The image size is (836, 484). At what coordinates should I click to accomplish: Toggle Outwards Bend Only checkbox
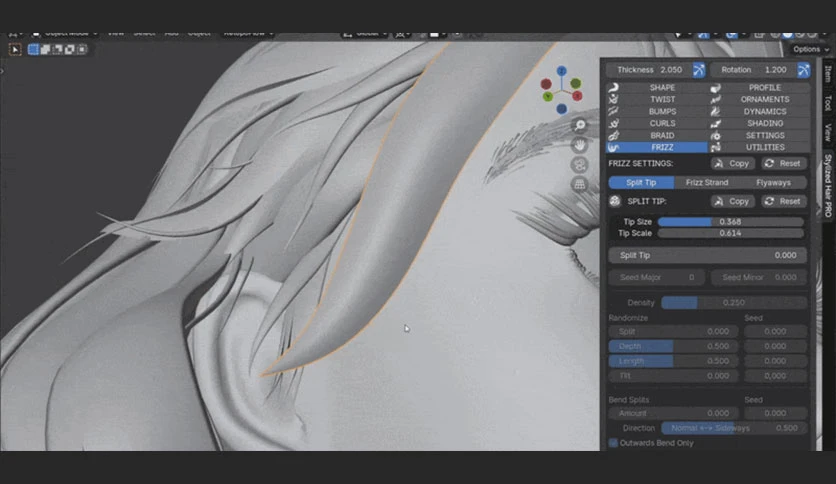614,443
